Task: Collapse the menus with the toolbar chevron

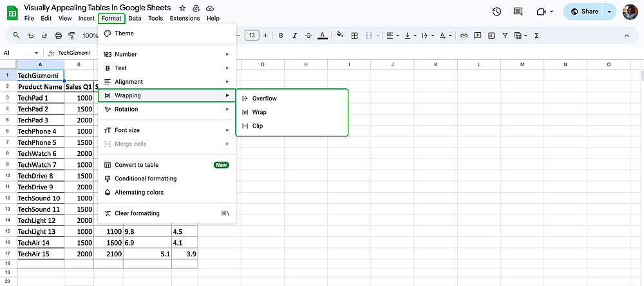Action: (x=627, y=36)
